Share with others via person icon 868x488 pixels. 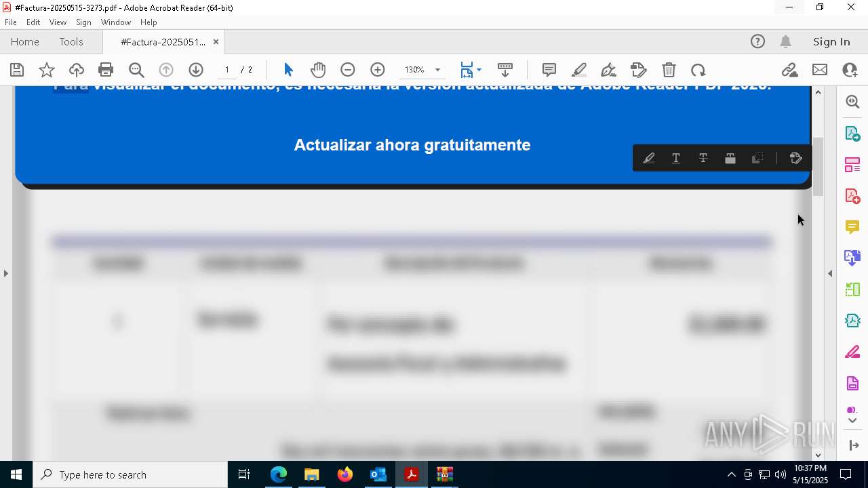850,70
